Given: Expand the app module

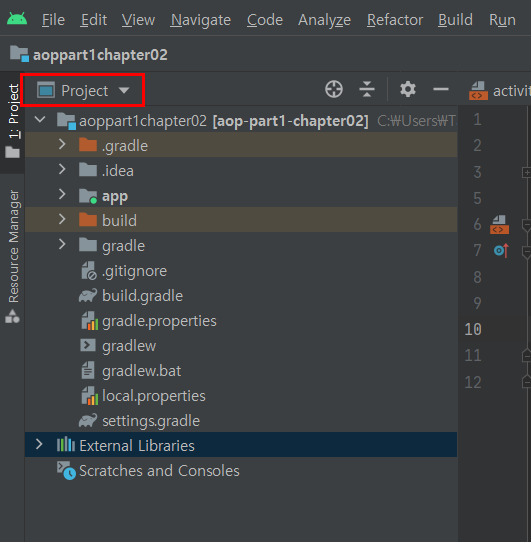Looking at the screenshot, I should pyautogui.click(x=62, y=195).
